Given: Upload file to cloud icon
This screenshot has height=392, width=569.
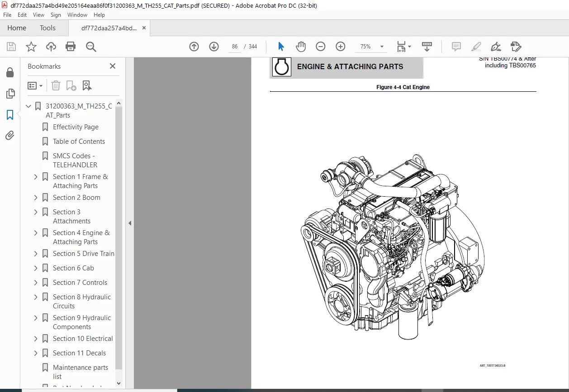Looking at the screenshot, I should tap(51, 47).
